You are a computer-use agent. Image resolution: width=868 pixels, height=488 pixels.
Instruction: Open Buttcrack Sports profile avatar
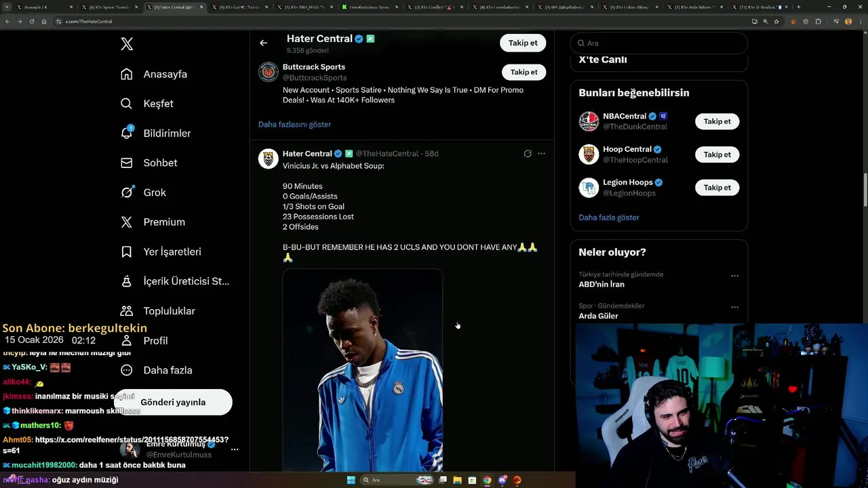(x=269, y=72)
